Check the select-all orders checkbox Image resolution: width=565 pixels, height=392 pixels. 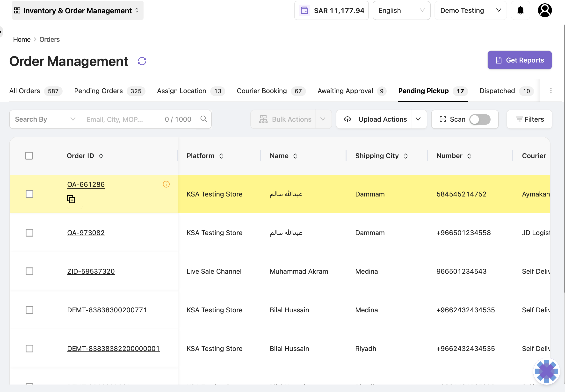(x=29, y=156)
